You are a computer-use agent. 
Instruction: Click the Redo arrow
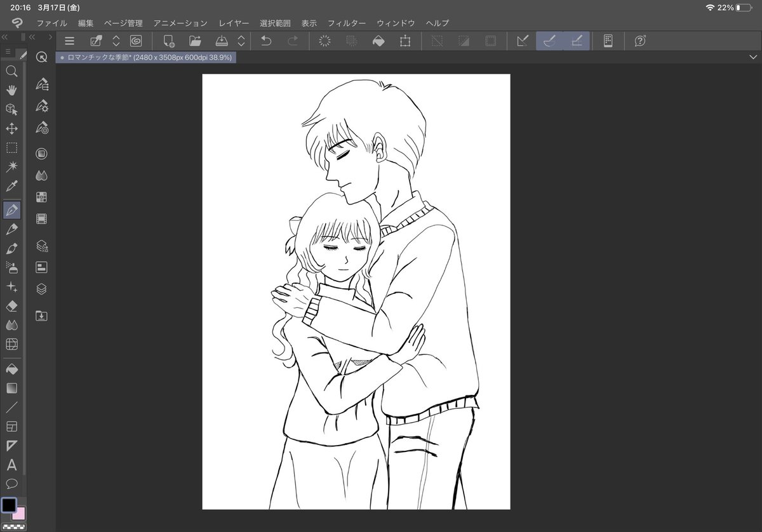[x=293, y=41]
